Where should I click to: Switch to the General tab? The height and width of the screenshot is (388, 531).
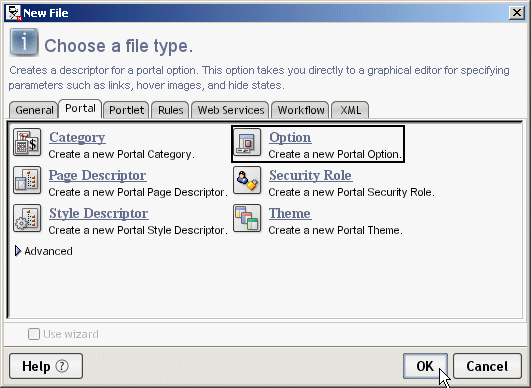click(x=34, y=110)
